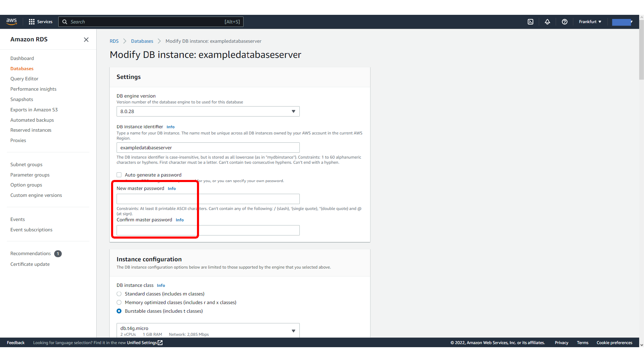Open the Unified Settings link
The width and height of the screenshot is (644, 362).
point(142,343)
